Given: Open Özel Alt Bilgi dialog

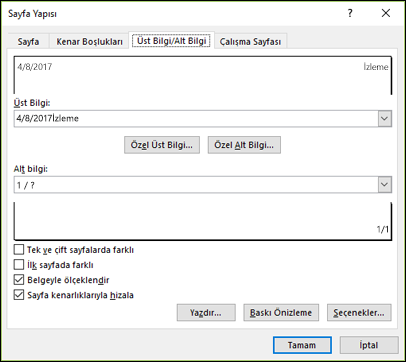Looking at the screenshot, I should pyautogui.click(x=244, y=145).
